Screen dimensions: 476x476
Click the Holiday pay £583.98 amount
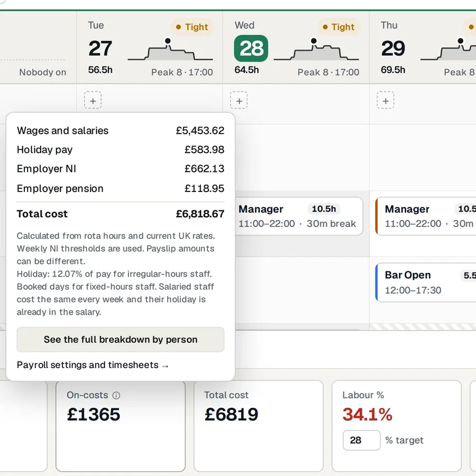point(204,149)
